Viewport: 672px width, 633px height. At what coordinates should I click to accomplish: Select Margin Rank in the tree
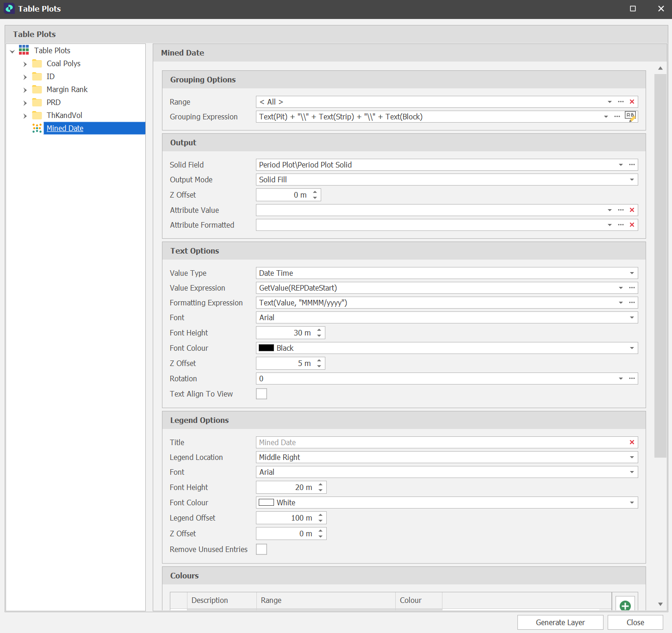pos(67,89)
